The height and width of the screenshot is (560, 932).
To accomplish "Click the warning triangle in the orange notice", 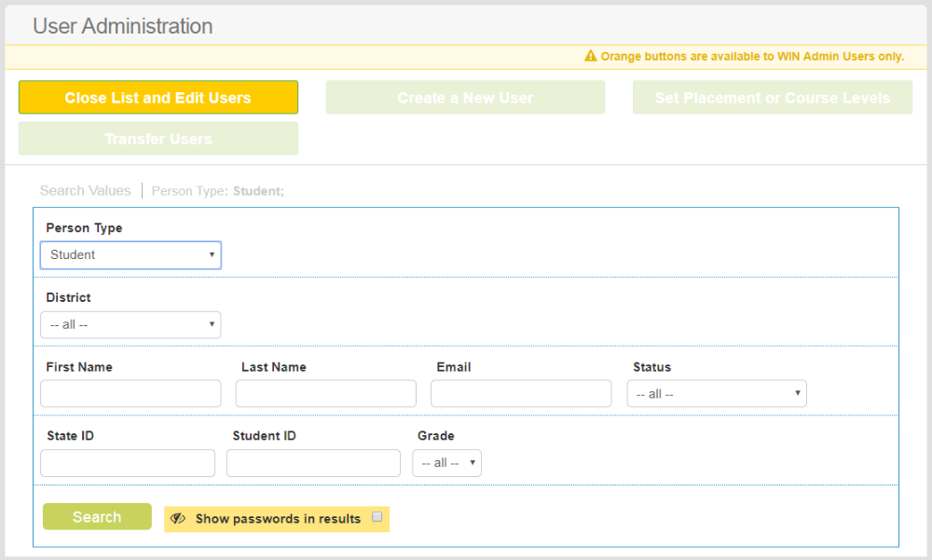I will pos(590,56).
